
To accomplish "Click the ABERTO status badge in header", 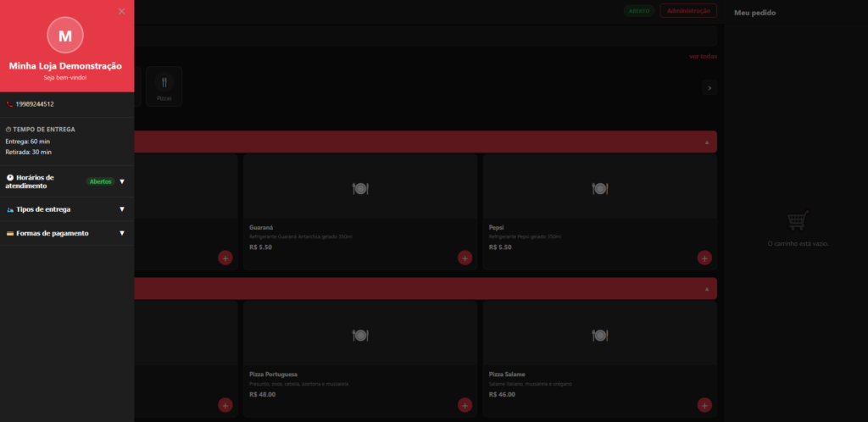I will coord(638,11).
